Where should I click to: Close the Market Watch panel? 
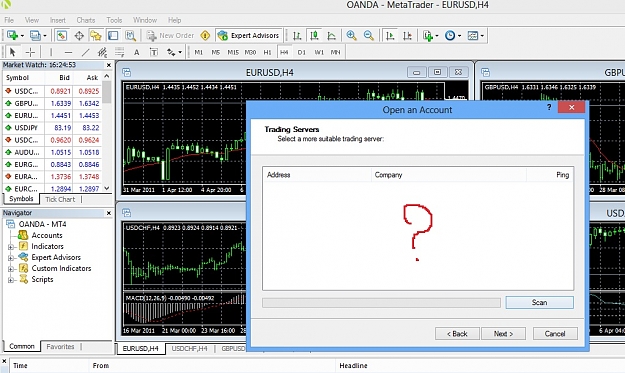109,65
